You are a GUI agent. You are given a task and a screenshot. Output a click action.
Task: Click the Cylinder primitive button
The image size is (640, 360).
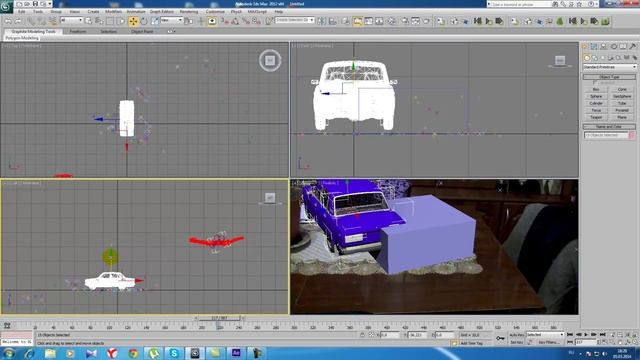point(596,103)
